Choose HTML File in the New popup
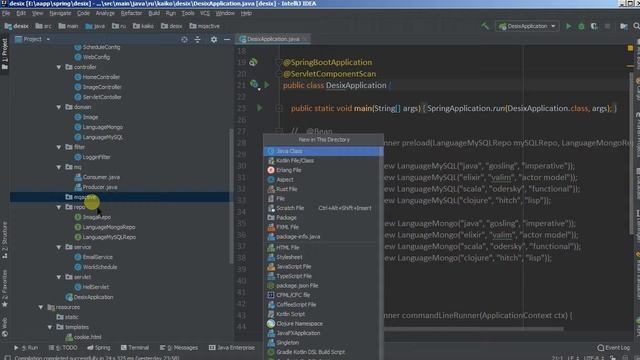Screen dimensions: 640x360 tap(322, 247)
